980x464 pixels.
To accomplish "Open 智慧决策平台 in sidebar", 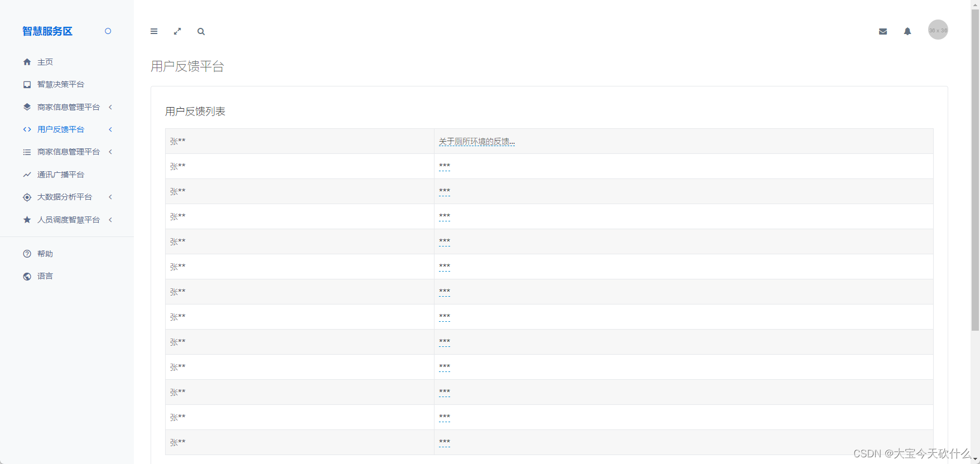I will 61,84.
